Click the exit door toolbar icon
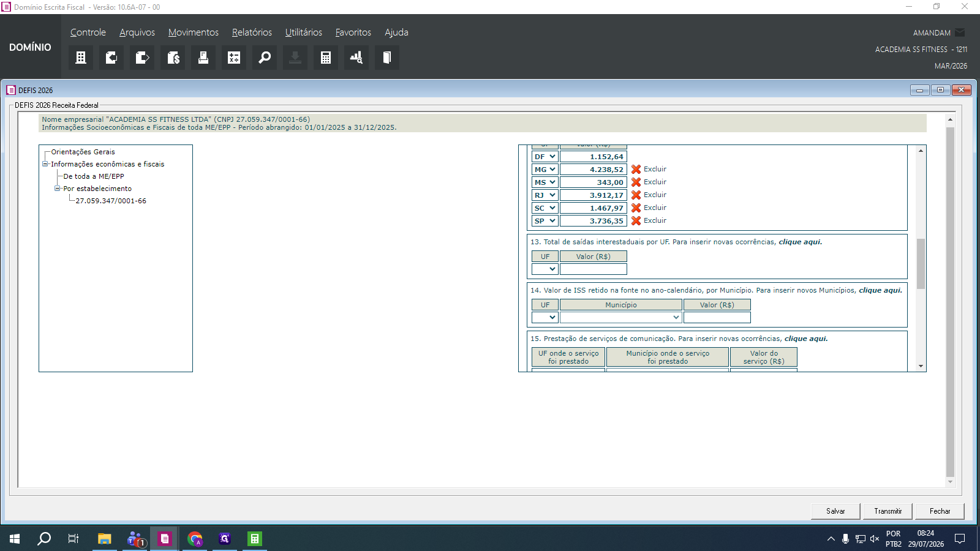 (x=387, y=58)
